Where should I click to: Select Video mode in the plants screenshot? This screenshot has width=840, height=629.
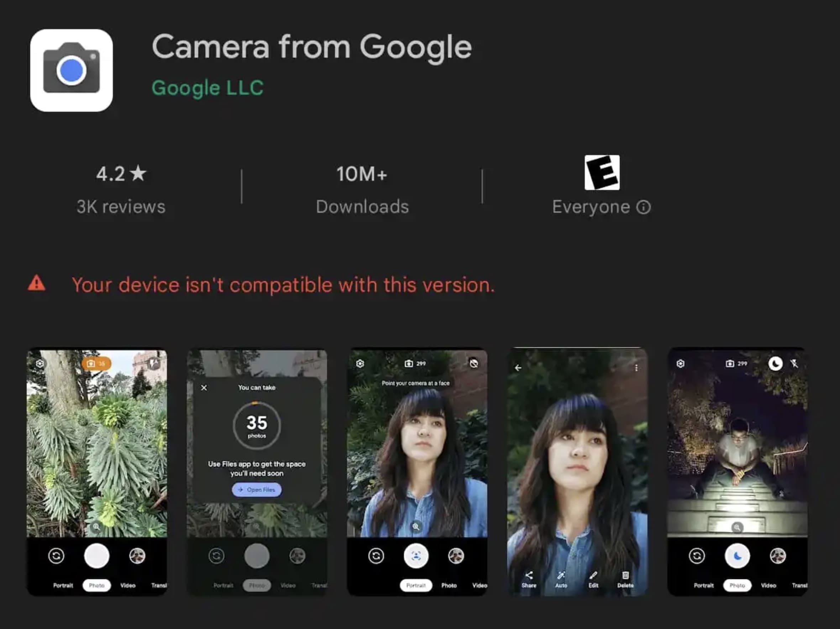click(128, 585)
